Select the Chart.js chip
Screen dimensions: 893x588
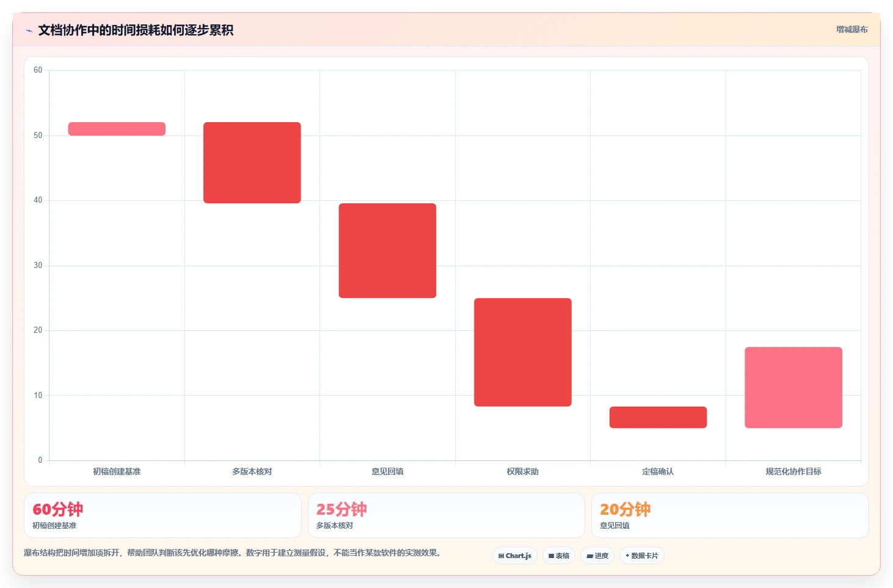point(515,556)
